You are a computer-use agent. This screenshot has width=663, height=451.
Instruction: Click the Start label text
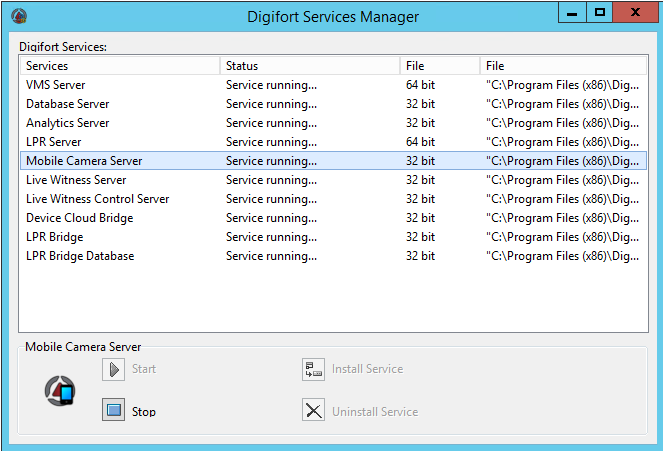[x=144, y=369]
